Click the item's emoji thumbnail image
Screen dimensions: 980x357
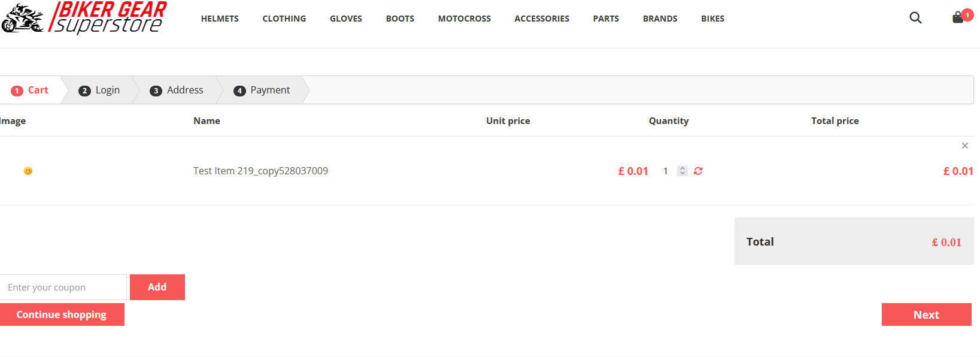[x=28, y=171]
